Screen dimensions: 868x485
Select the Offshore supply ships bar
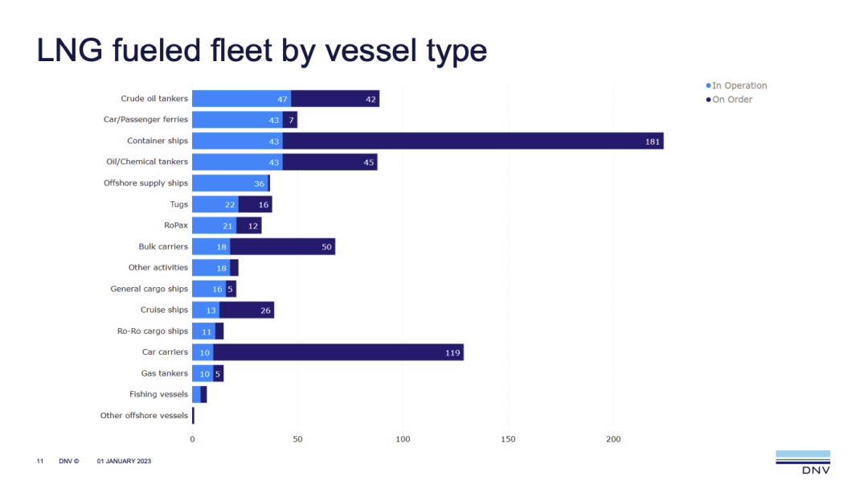[x=230, y=183]
